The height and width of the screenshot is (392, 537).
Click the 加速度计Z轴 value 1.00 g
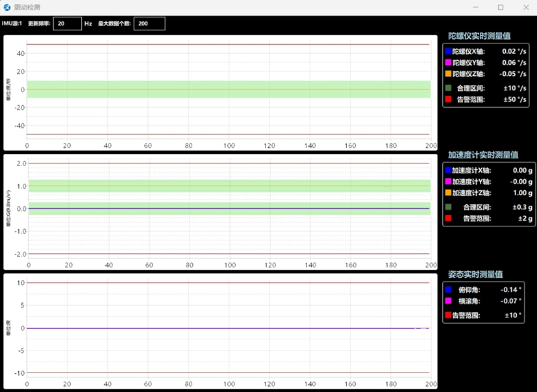pyautogui.click(x=523, y=193)
